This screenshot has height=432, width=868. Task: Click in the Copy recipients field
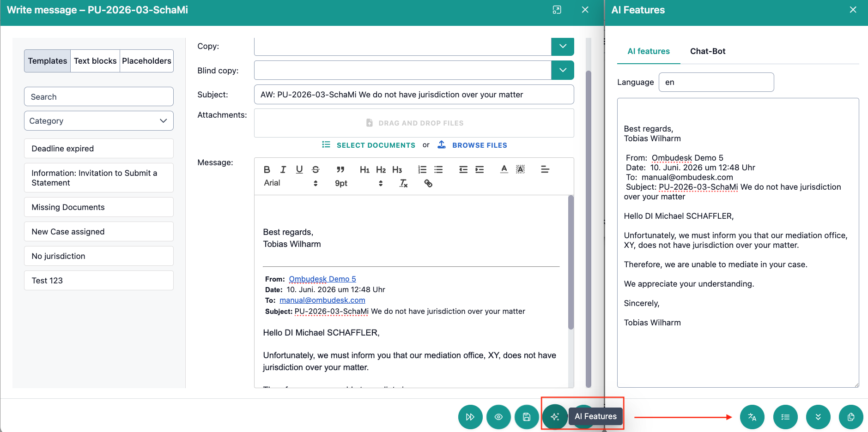click(402, 46)
